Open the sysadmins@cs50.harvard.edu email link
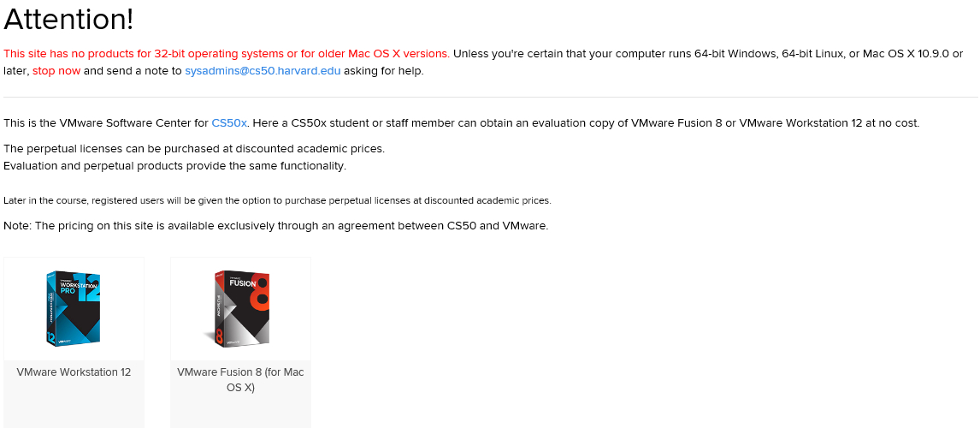This screenshot has height=428, width=980. [263, 71]
